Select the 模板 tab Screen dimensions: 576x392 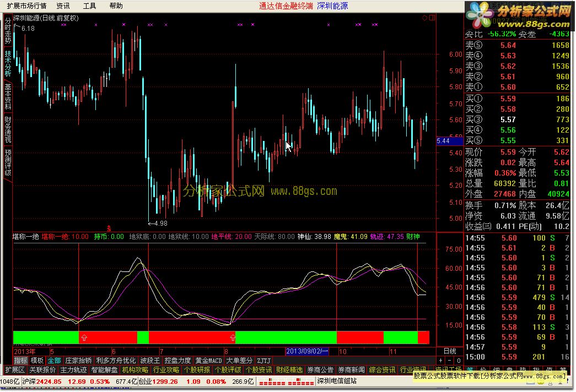[37, 361]
